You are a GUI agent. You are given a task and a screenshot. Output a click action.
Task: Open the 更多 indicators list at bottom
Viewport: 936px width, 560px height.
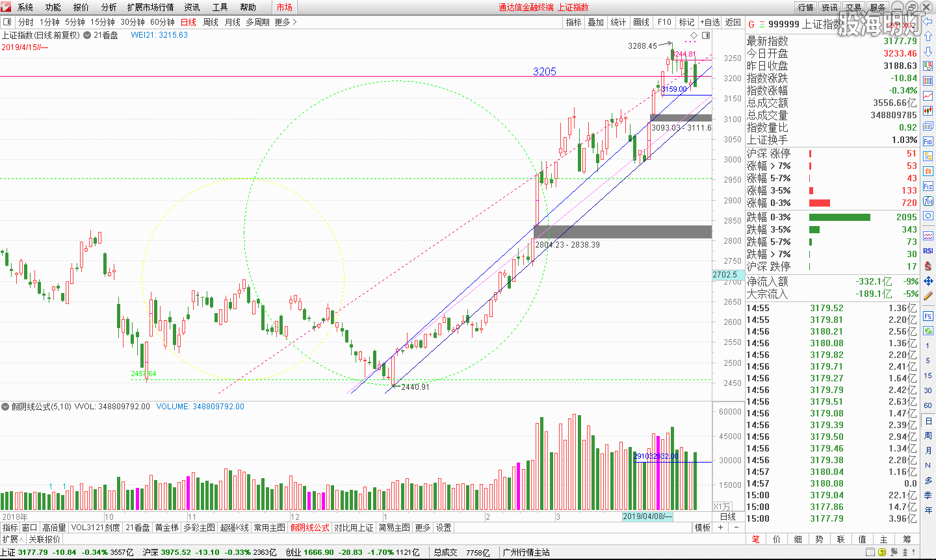[x=422, y=528]
